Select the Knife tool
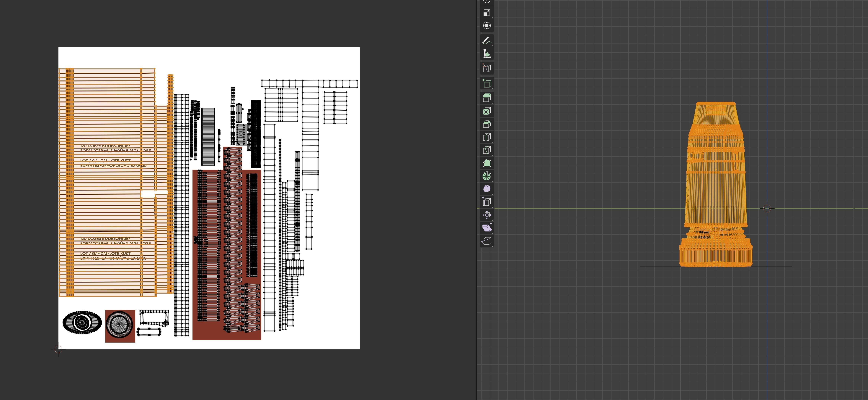Viewport: 868px width, 400px height. tap(487, 150)
